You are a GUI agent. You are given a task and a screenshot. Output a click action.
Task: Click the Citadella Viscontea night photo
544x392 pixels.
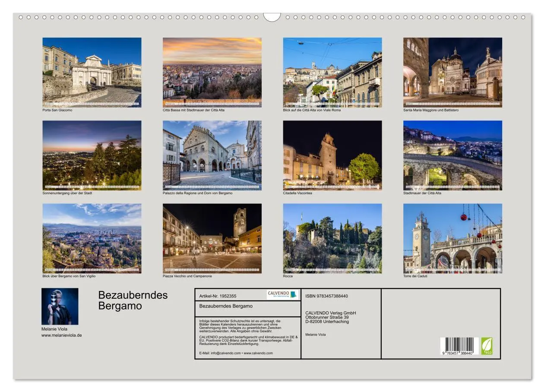[333, 155]
